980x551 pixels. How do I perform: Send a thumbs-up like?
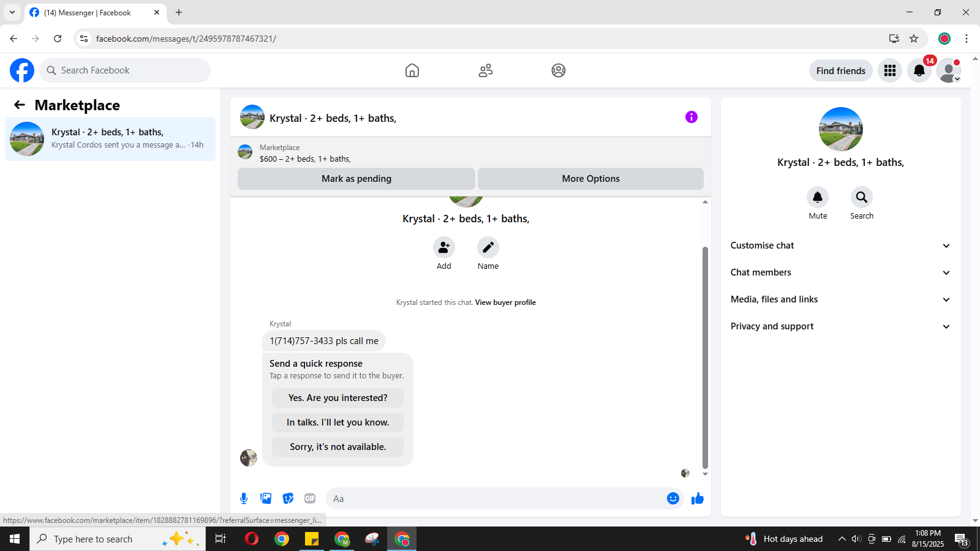[698, 498]
